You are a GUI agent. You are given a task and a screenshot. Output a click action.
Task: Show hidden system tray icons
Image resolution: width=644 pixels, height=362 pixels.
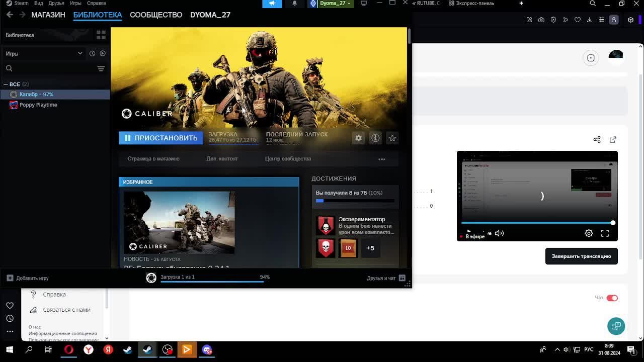click(557, 349)
